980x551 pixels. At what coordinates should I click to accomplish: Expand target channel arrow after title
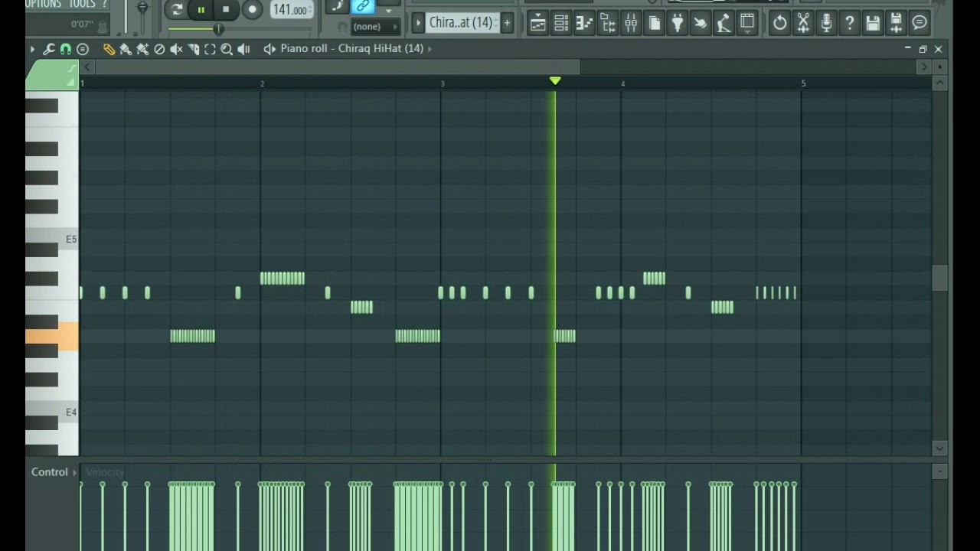[x=430, y=49]
